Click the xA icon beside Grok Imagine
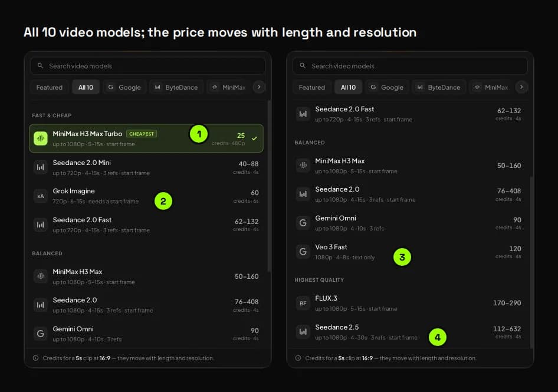 (41, 196)
